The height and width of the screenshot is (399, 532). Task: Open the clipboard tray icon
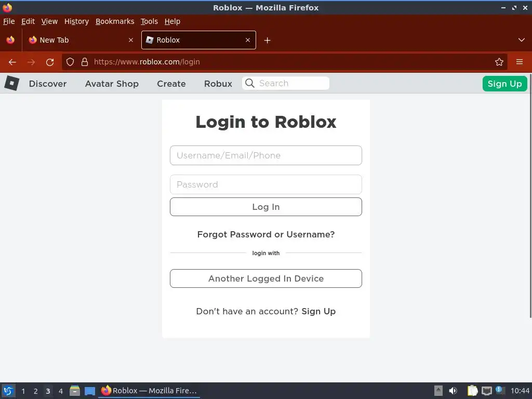pos(472,391)
